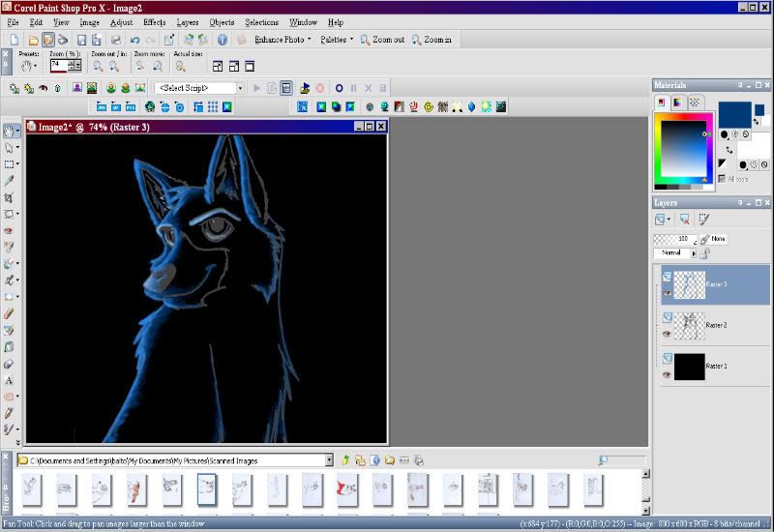Toggle the All tools checkbox
Viewport: 774px width, 532px height.
click(722, 179)
